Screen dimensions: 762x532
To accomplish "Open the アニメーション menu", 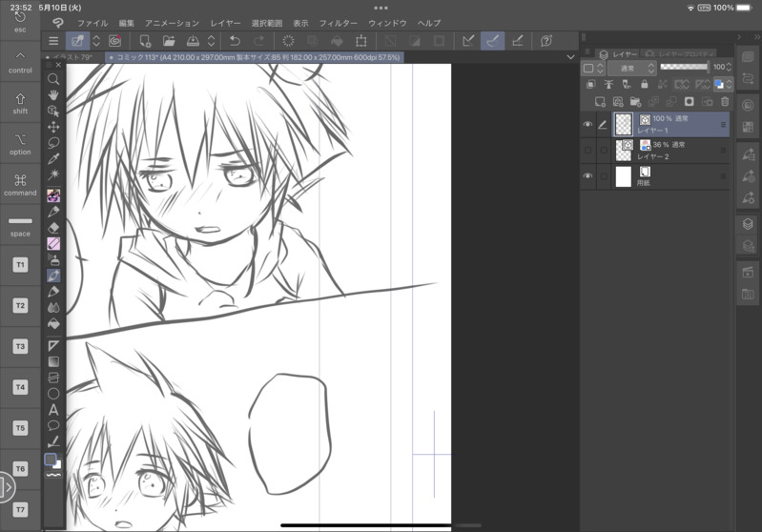I will (x=172, y=23).
